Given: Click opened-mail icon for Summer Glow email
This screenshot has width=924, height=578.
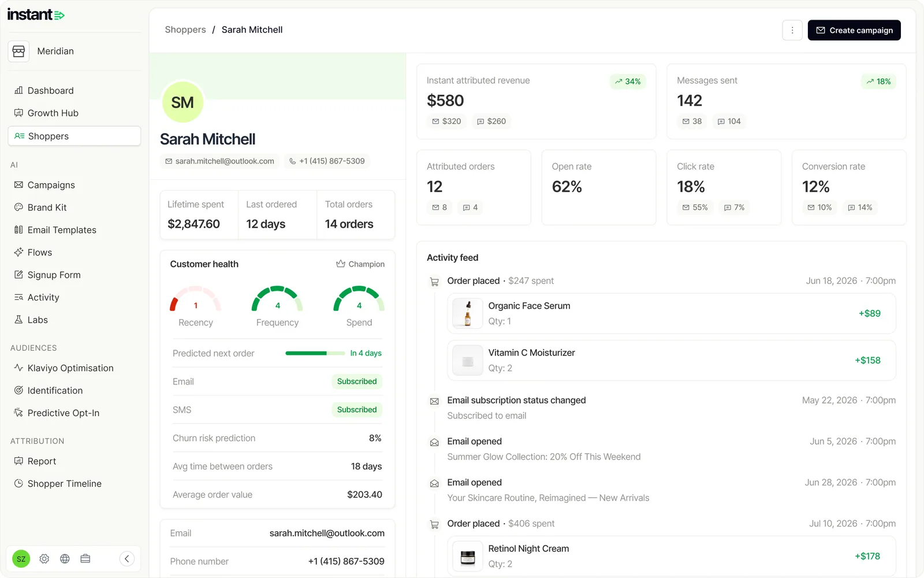Looking at the screenshot, I should pos(434,442).
